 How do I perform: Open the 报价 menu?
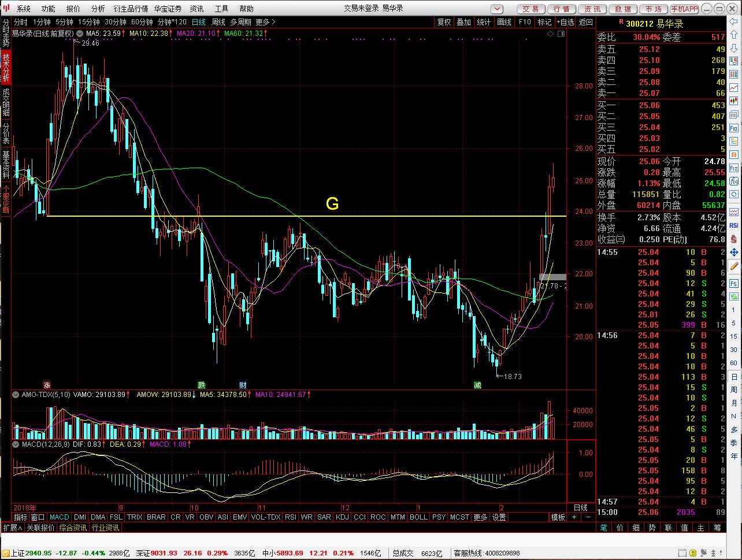pos(73,9)
